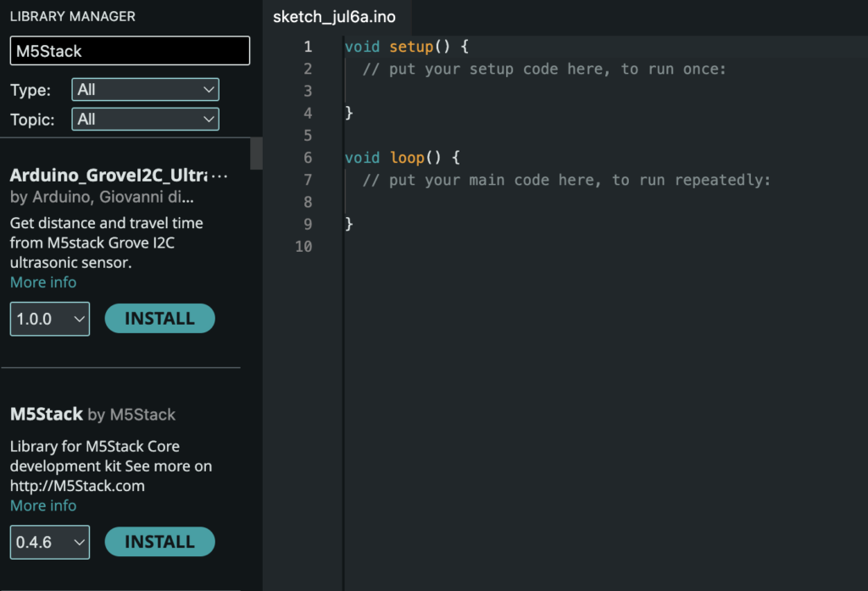Click the M5Stack Core library description text

point(111,466)
